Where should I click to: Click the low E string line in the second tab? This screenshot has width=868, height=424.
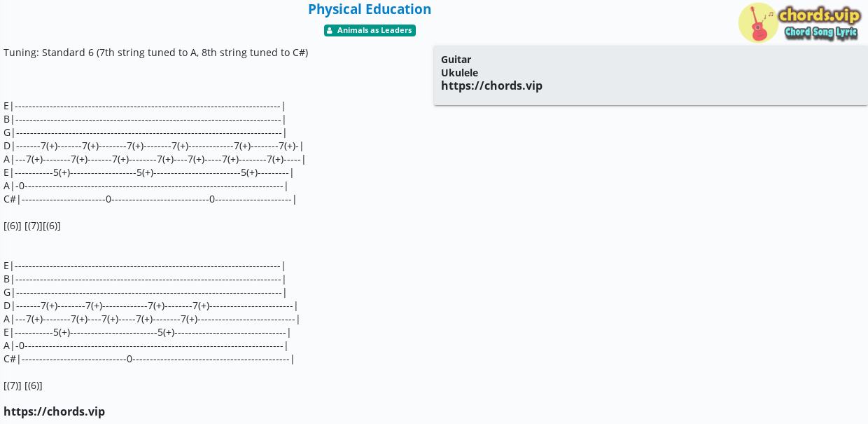pyautogui.click(x=147, y=332)
